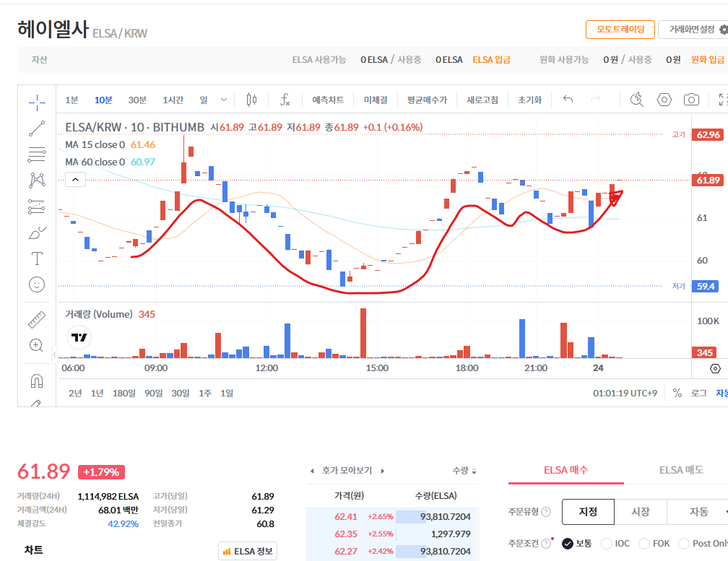Open the fx indicators menu
The image size is (728, 561).
tap(285, 100)
